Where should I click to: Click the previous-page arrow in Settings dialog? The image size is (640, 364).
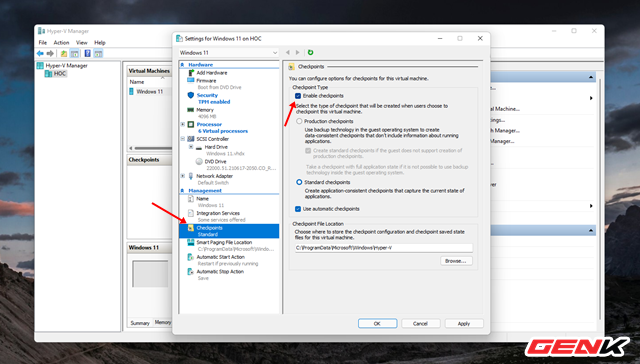point(288,52)
